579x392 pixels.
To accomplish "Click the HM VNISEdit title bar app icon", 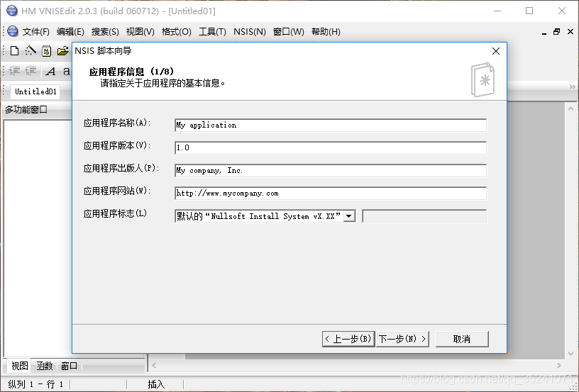I will [12, 11].
